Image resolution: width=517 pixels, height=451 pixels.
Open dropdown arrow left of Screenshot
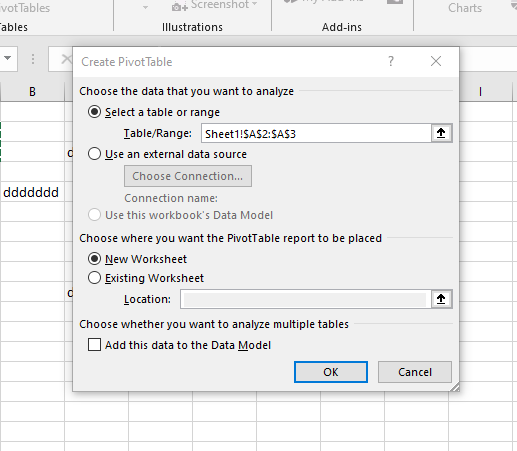(145, 7)
